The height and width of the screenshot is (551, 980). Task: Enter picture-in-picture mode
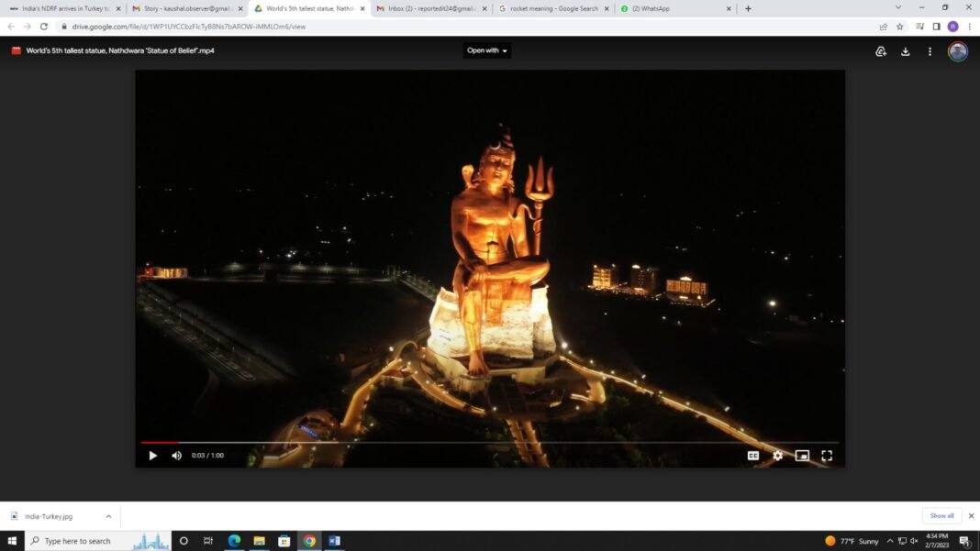tap(802, 455)
